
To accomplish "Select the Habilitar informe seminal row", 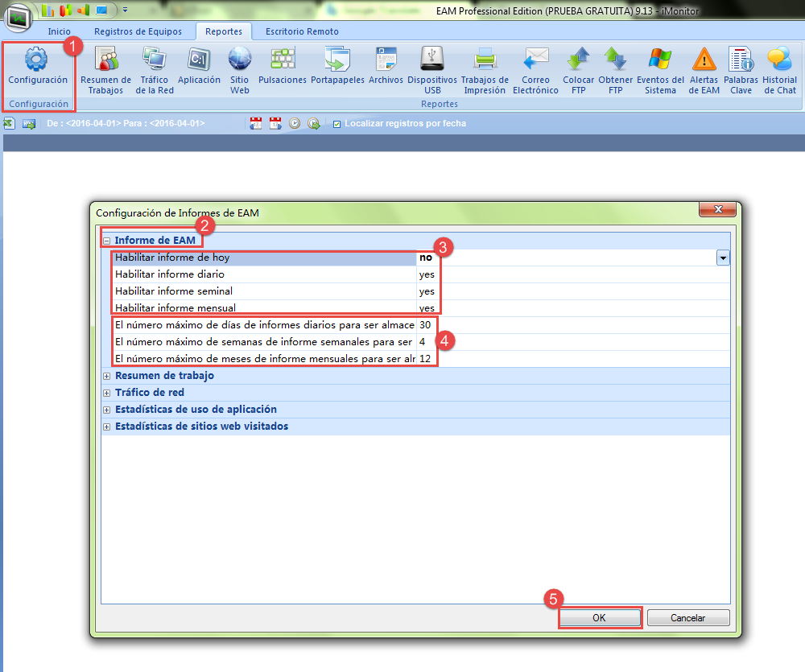I will pos(420,291).
